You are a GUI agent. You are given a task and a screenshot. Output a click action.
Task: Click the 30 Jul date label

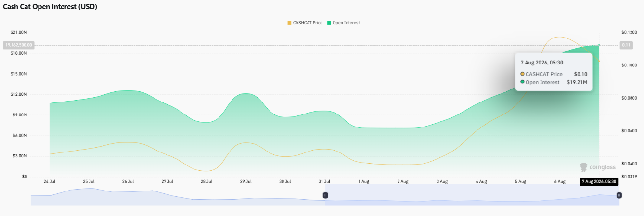click(x=285, y=182)
